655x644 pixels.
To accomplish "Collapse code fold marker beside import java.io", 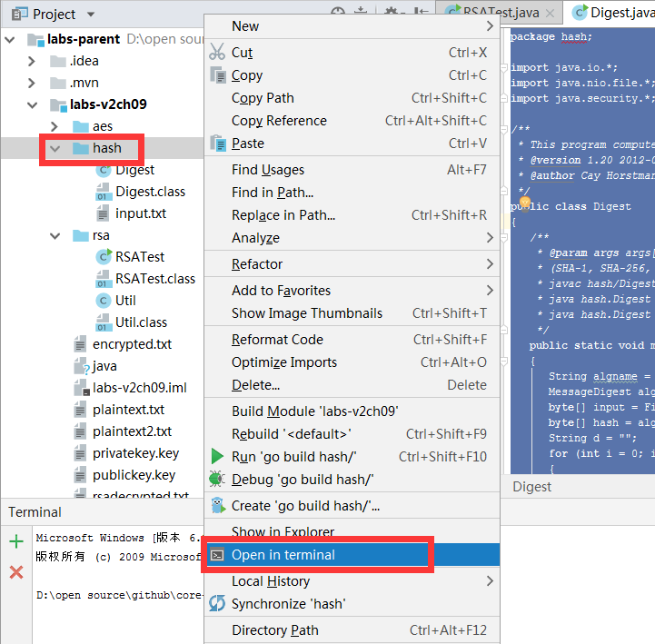I will click(x=504, y=67).
